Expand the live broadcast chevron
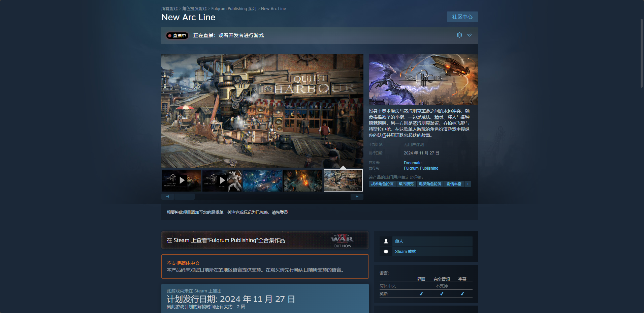Image resolution: width=644 pixels, height=313 pixels. 469,35
